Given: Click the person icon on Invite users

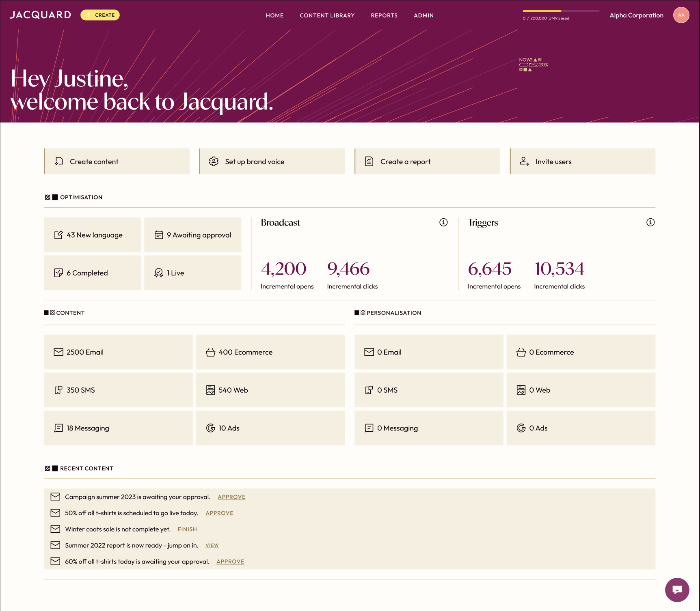Looking at the screenshot, I should click(524, 161).
